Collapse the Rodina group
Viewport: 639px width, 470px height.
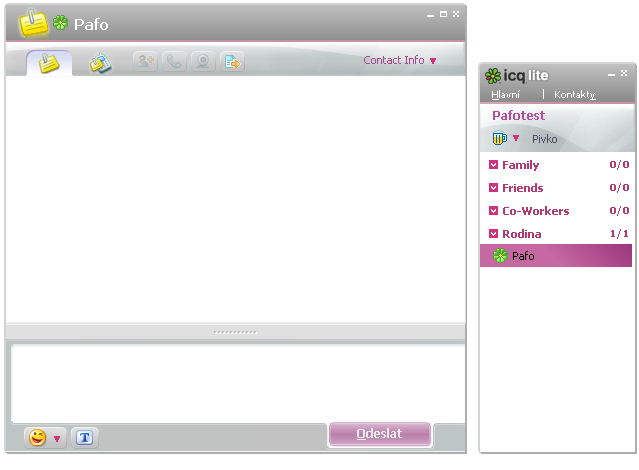(x=494, y=234)
